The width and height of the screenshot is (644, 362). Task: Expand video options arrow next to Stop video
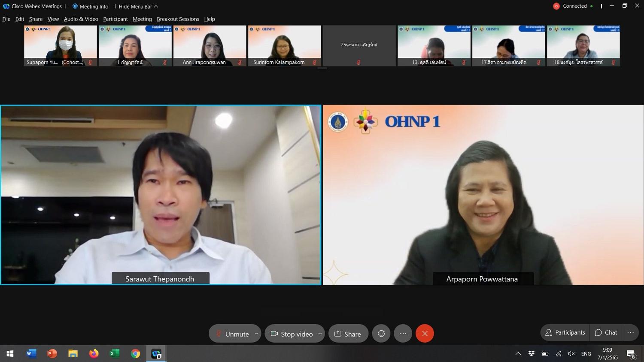320,334
